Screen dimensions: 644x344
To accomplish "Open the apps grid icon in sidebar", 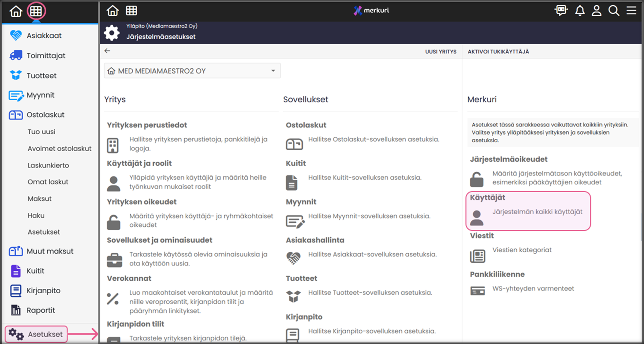I will pos(36,11).
